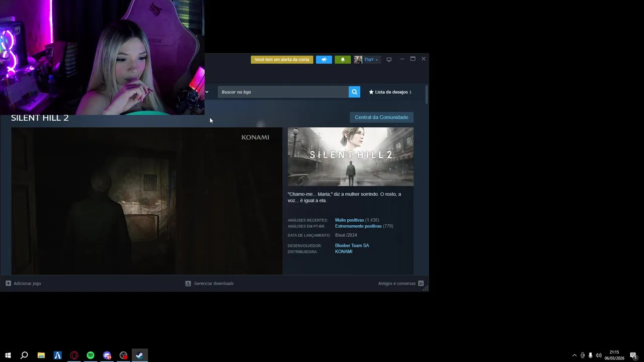Maximize the Steam window

tap(413, 59)
